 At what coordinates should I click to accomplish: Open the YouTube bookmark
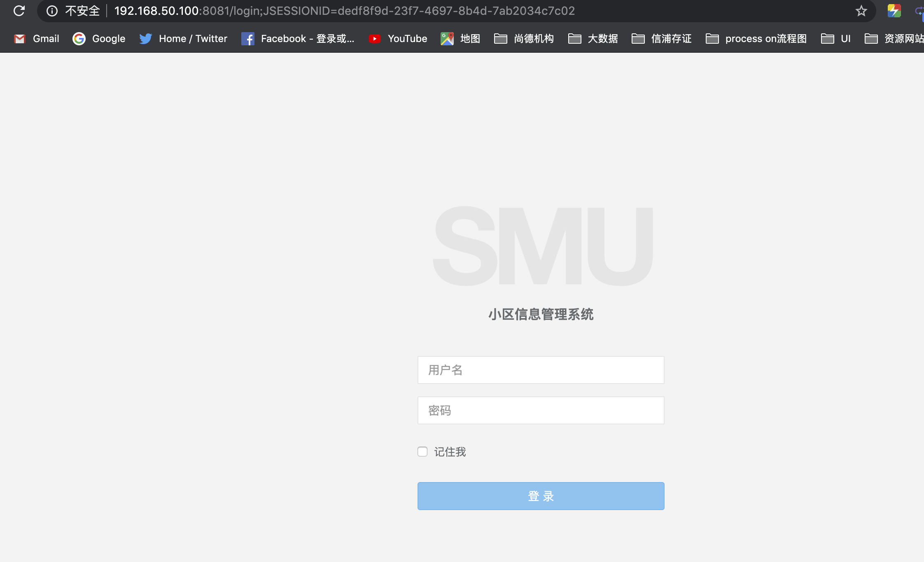[398, 39]
